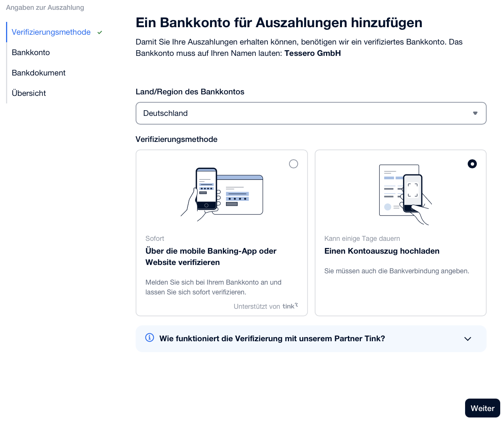Screen dimensions: 504x422
Task: Click the document scan illustration
Action: [405, 194]
